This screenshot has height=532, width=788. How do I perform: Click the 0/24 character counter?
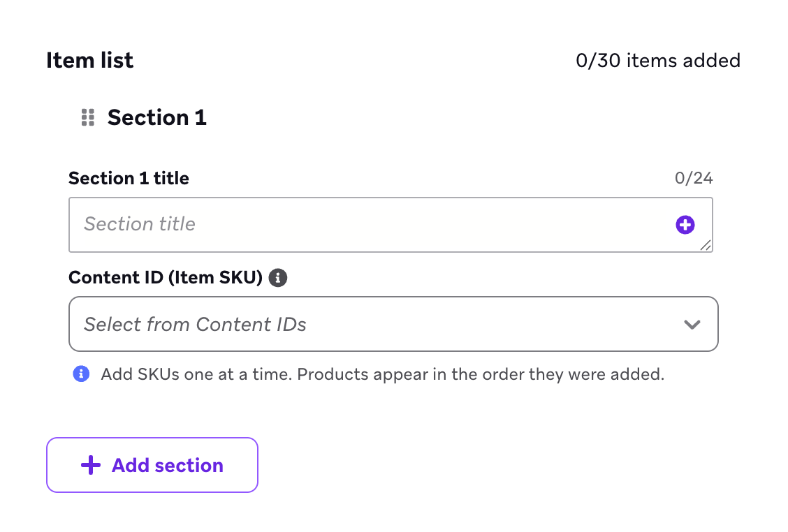pyautogui.click(x=693, y=178)
